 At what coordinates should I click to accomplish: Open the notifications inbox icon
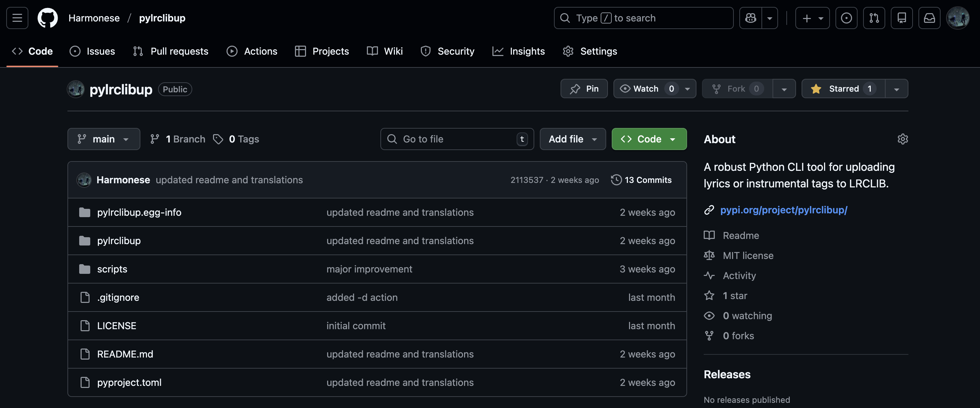[x=929, y=18]
